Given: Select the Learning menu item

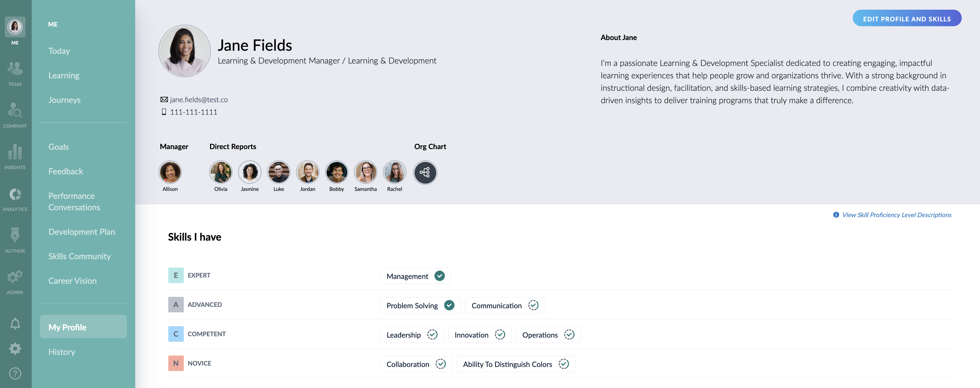Looking at the screenshot, I should [64, 75].
